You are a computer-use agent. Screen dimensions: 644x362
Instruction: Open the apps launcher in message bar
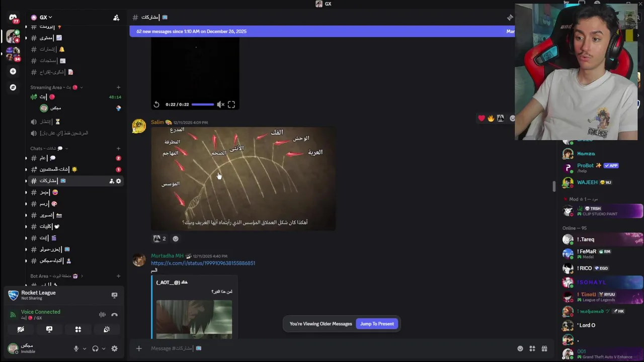point(532,348)
